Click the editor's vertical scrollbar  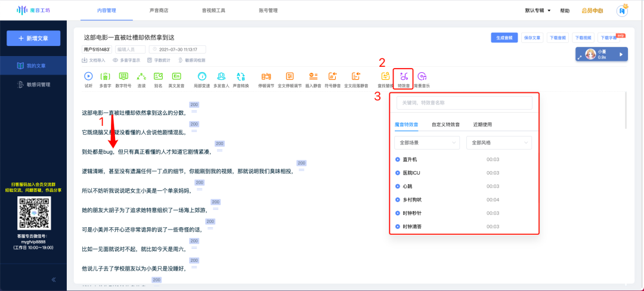click(x=626, y=111)
